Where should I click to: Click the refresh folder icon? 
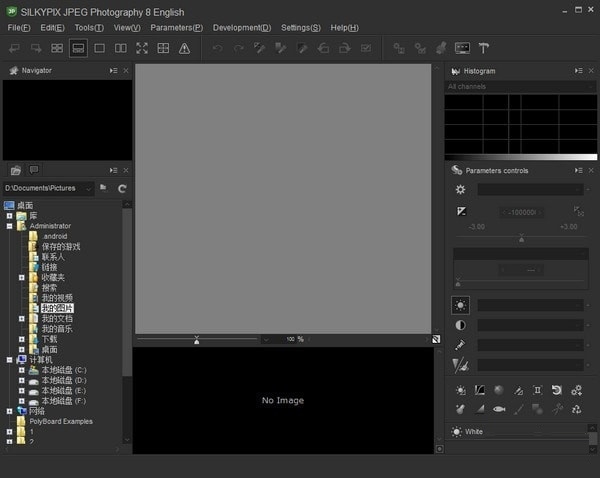click(122, 188)
